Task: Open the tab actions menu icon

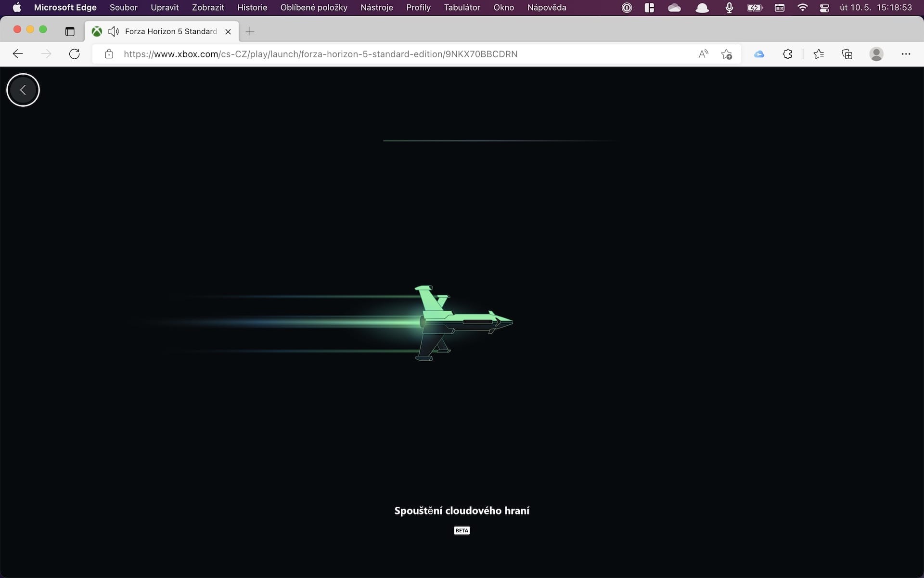Action: pyautogui.click(x=70, y=31)
